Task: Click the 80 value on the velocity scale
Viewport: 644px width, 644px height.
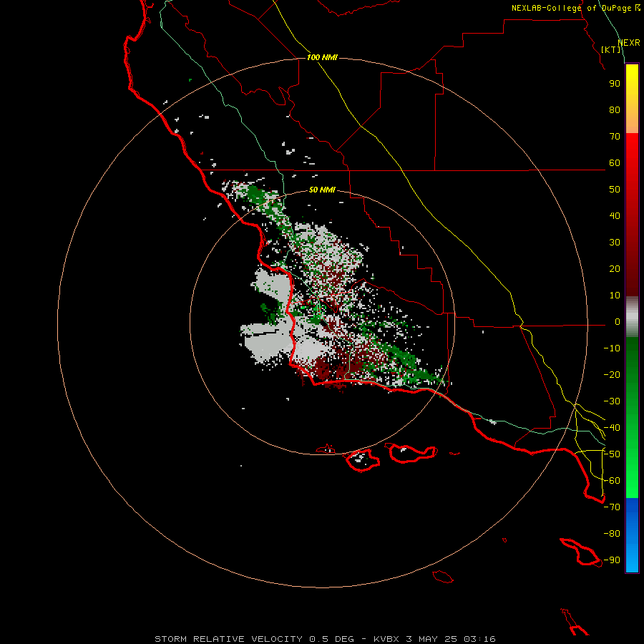Action: pos(615,110)
